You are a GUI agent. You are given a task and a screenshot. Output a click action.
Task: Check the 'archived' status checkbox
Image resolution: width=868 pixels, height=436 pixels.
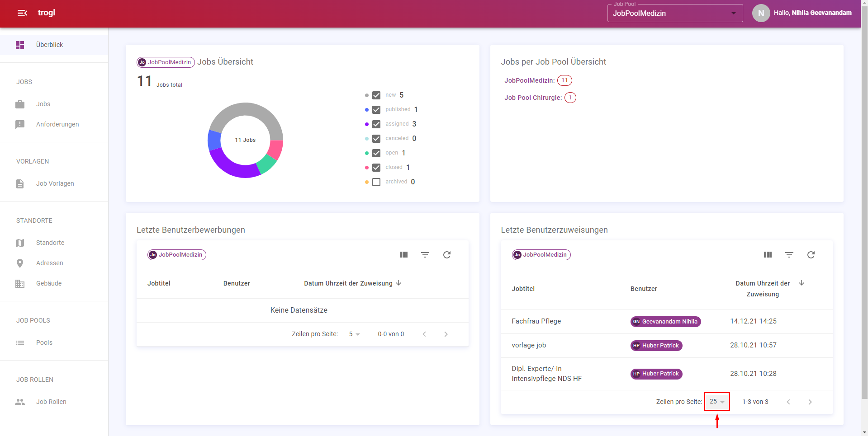pos(376,182)
